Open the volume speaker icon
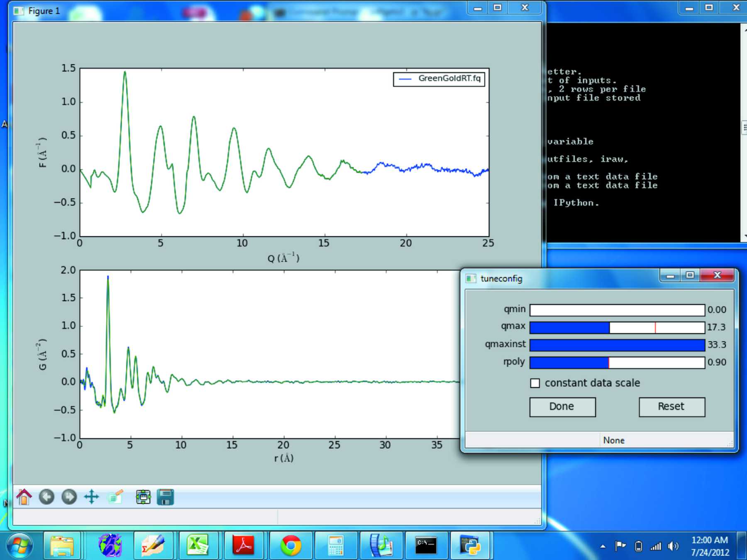This screenshot has width=747, height=560. coord(673,546)
